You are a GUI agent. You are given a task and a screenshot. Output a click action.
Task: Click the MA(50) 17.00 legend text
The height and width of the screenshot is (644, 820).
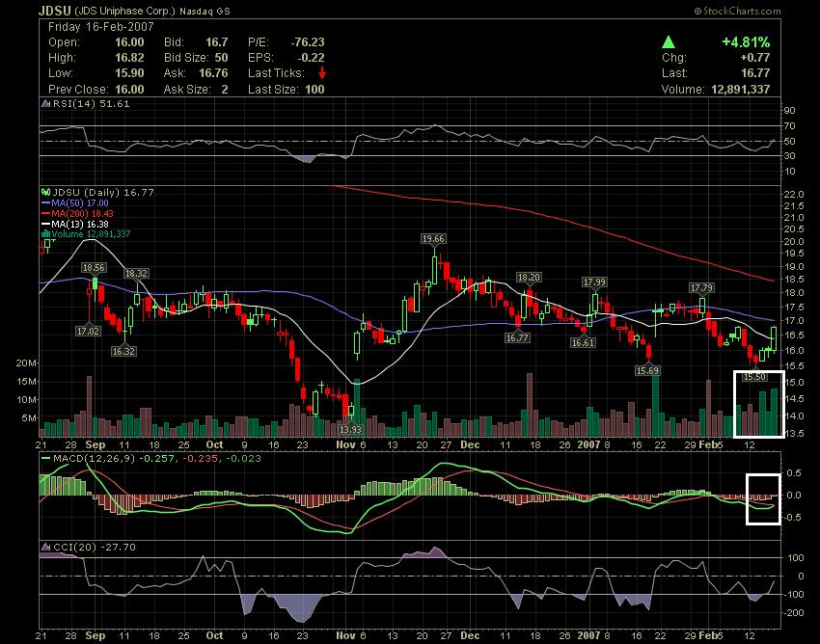[x=80, y=202]
